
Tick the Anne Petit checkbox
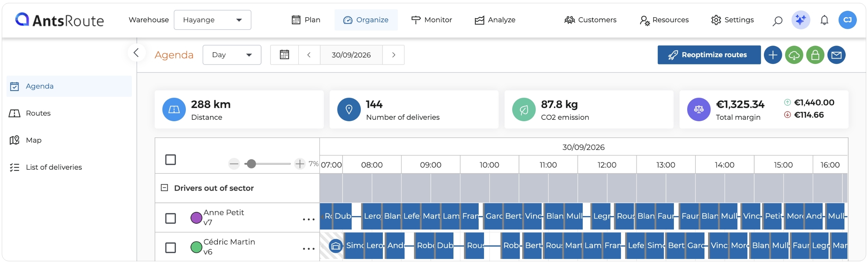coord(170,218)
